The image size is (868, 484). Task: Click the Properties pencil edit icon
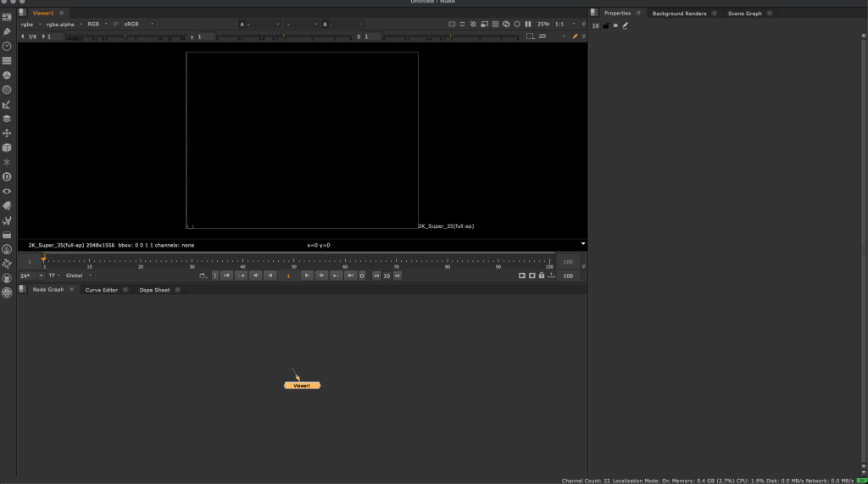coord(625,25)
